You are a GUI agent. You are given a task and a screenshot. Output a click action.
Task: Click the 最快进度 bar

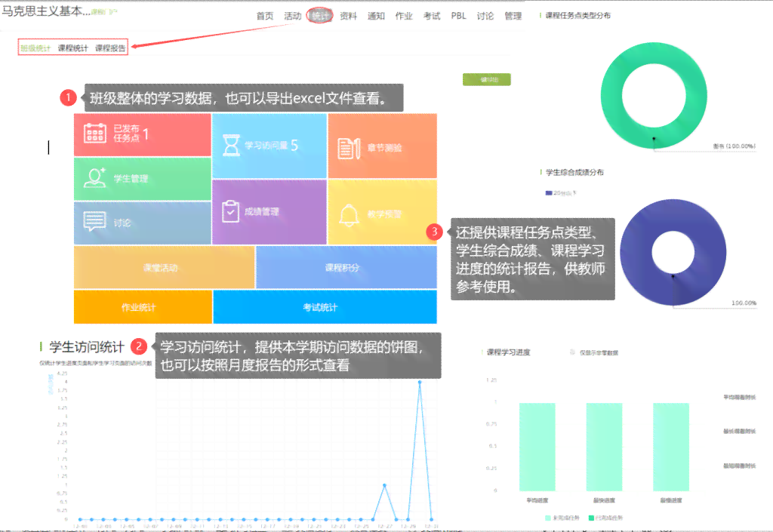pyautogui.click(x=604, y=447)
